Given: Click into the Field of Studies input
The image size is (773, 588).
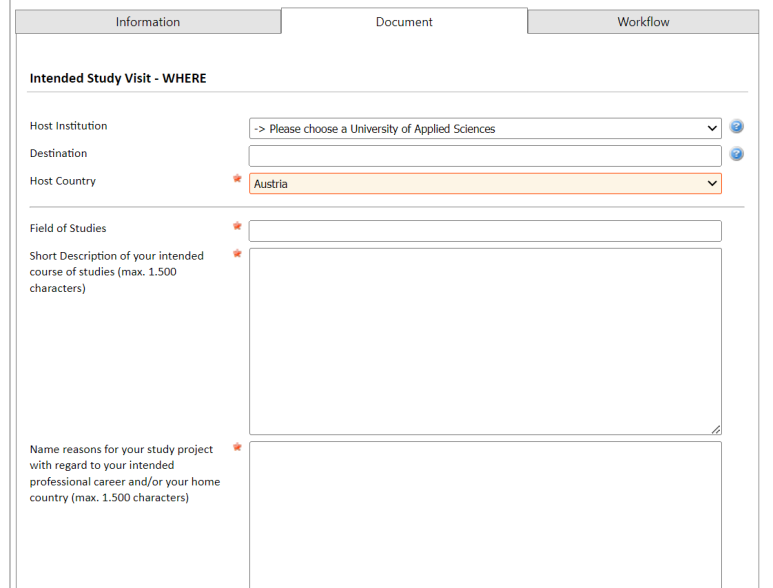Looking at the screenshot, I should [485, 231].
